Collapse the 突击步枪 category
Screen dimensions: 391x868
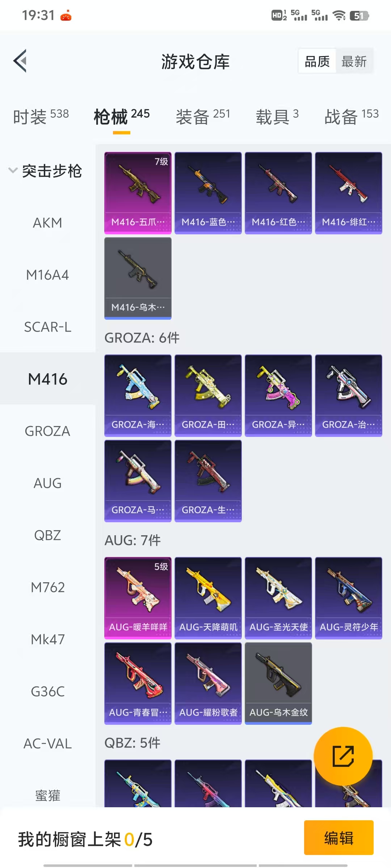pyautogui.click(x=46, y=171)
